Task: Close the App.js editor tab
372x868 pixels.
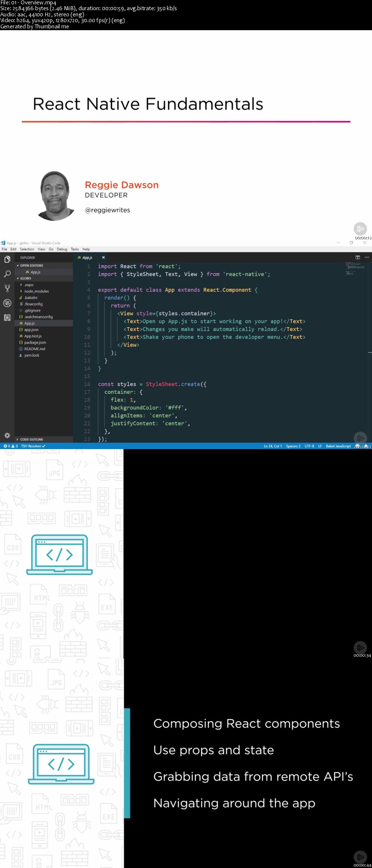Action: (x=103, y=257)
